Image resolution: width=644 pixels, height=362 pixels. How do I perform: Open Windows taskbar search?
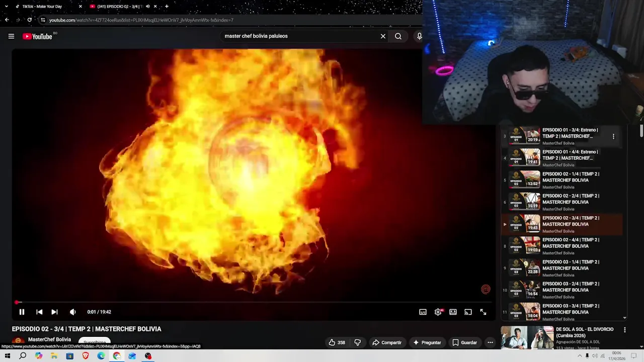pos(23,356)
